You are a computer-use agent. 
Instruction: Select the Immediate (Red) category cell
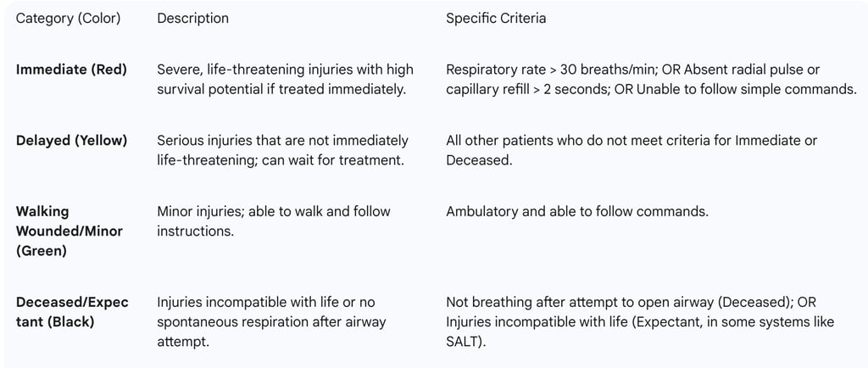[x=71, y=70]
